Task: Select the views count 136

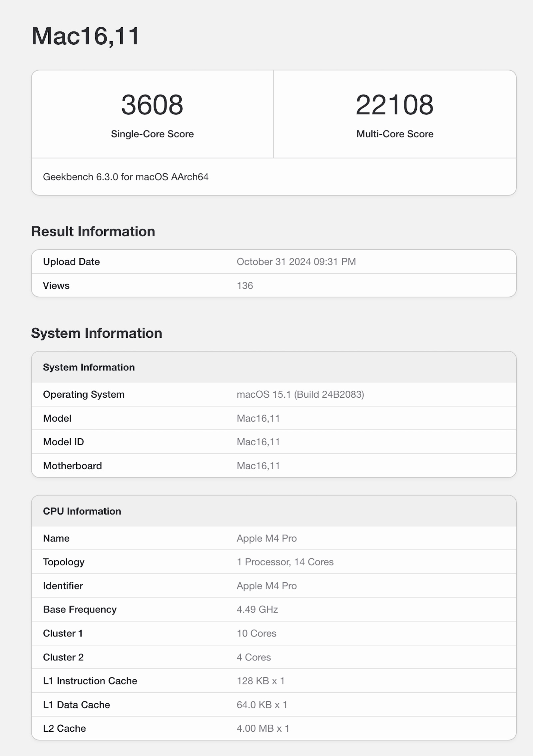Action: pos(245,286)
